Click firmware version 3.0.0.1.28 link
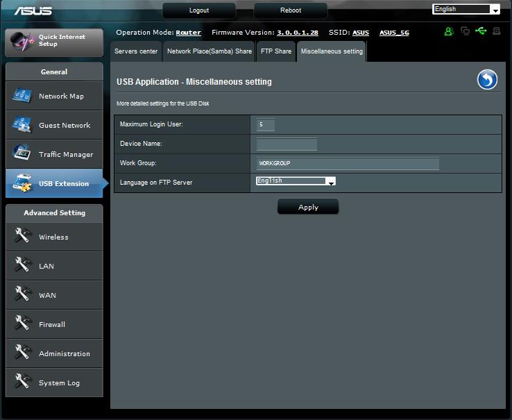 298,33
